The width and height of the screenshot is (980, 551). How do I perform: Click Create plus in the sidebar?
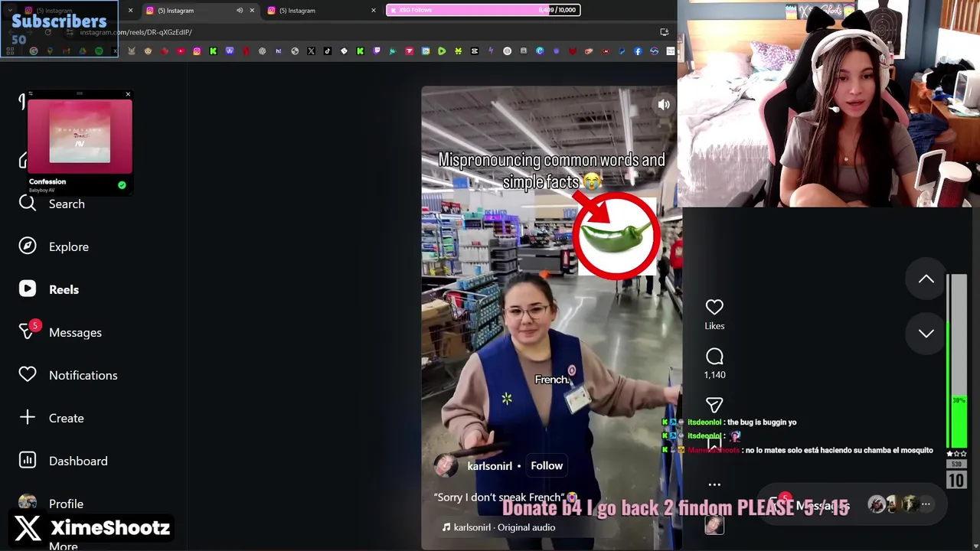51,418
